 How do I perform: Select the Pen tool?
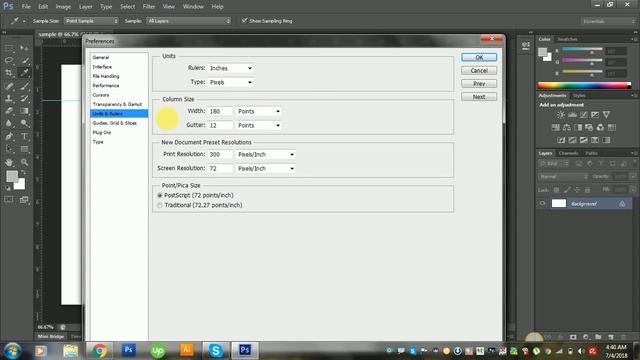pos(9,136)
